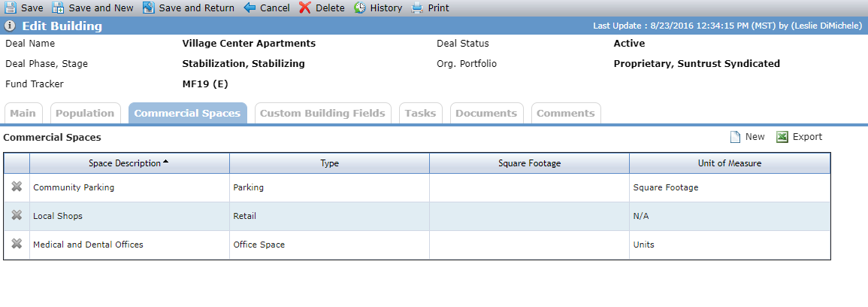The image size is (868, 307).
Task: Click the Print printer icon
Action: click(x=417, y=8)
